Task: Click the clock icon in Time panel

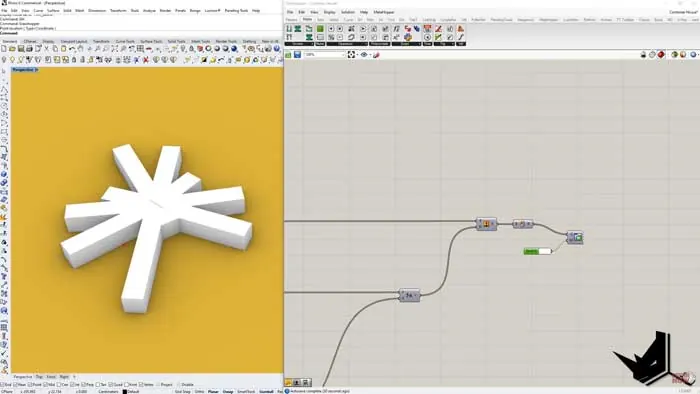Action: (x=427, y=37)
